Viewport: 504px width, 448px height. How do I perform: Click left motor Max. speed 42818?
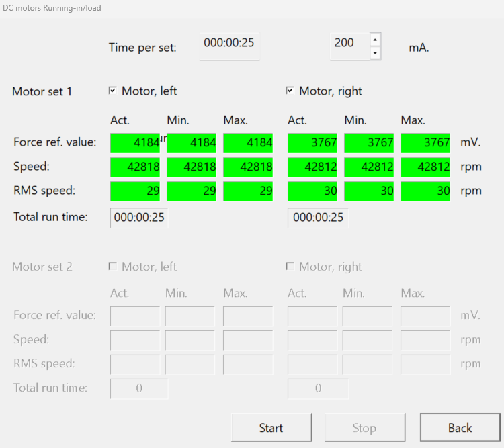point(248,167)
